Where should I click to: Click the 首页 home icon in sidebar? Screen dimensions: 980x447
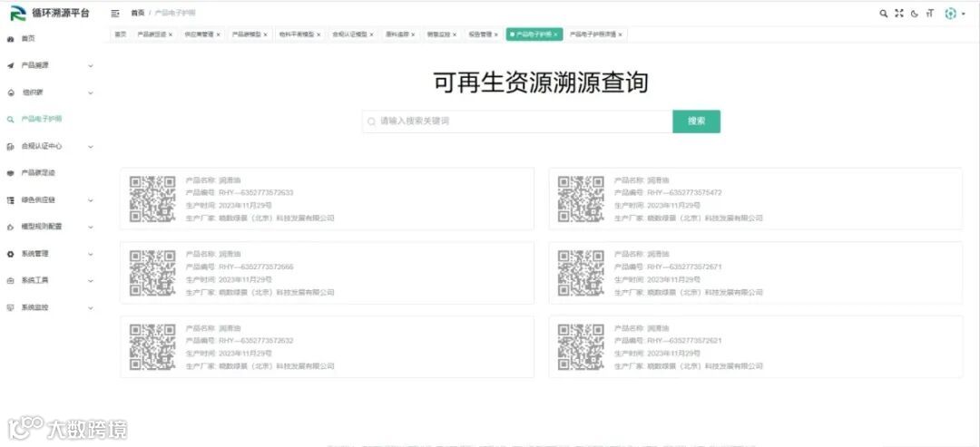pyautogui.click(x=10, y=39)
